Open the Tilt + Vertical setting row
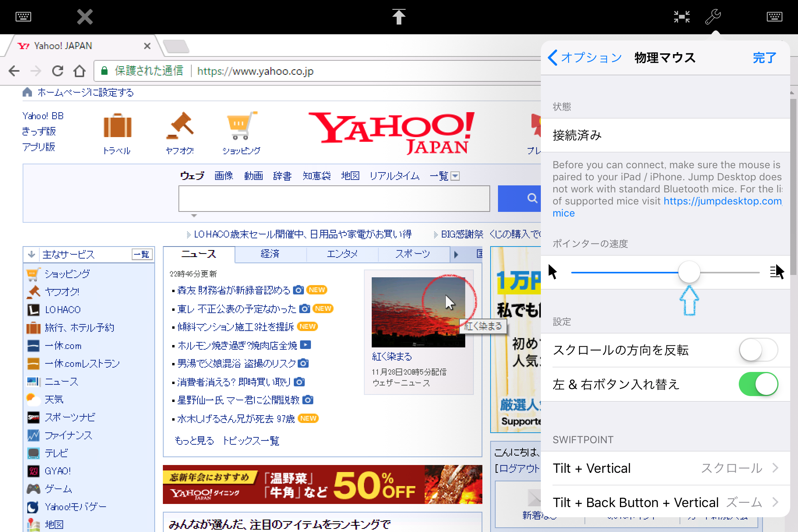The height and width of the screenshot is (532, 798). coord(666,468)
